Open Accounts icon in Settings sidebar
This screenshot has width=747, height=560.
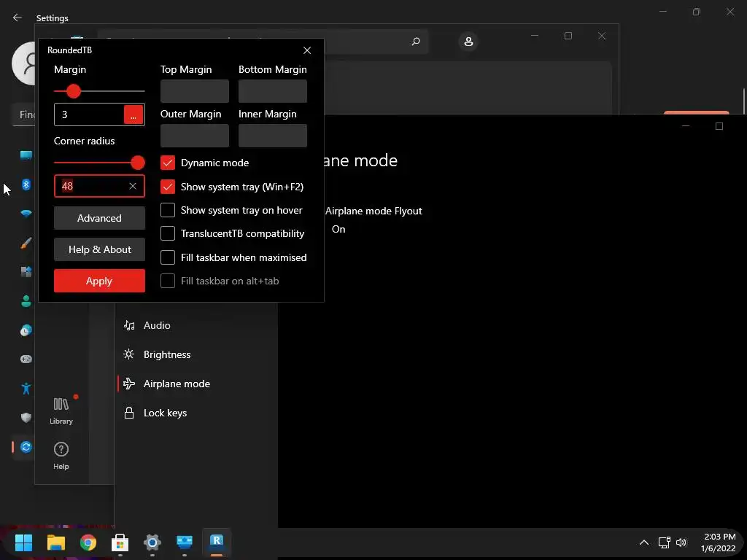(x=26, y=301)
